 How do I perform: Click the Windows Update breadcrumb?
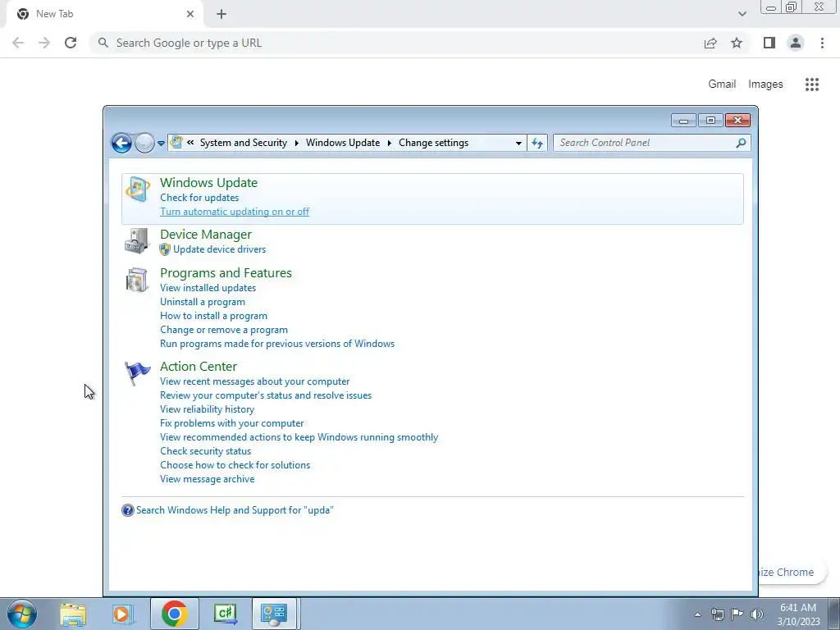[343, 143]
